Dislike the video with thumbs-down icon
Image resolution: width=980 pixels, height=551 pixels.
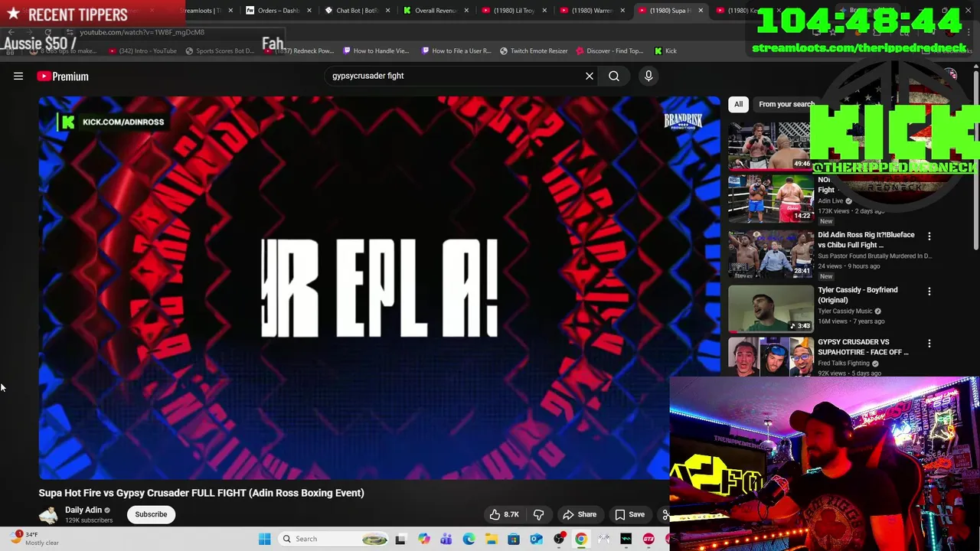[x=538, y=515]
